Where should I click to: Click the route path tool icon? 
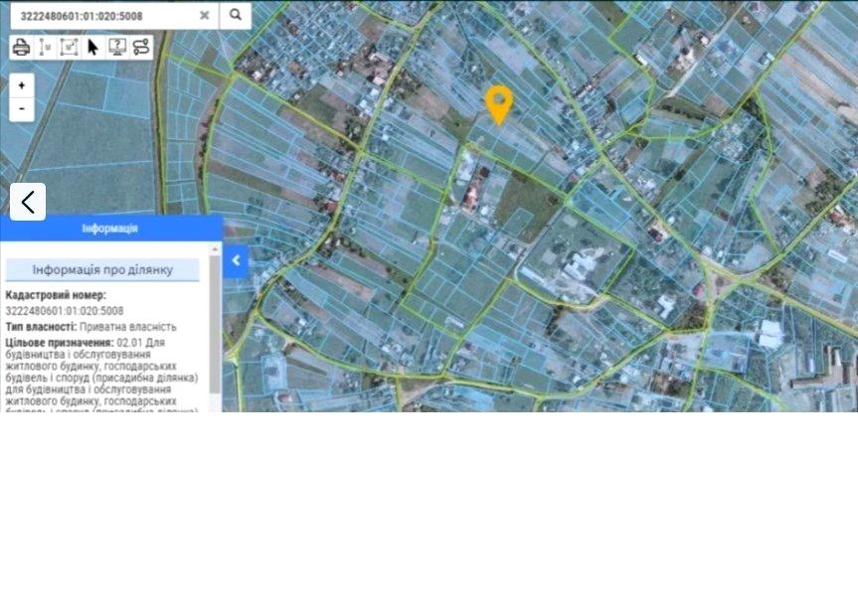pyautogui.click(x=140, y=47)
